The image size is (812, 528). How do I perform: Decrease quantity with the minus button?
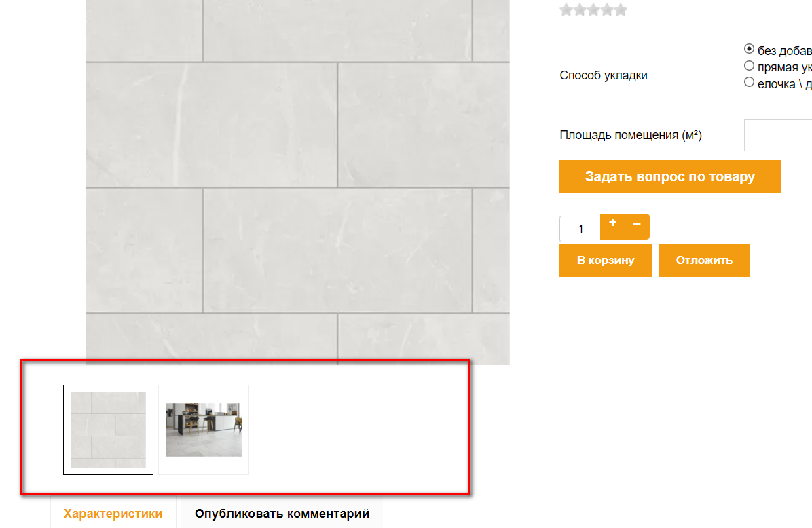pyautogui.click(x=637, y=224)
